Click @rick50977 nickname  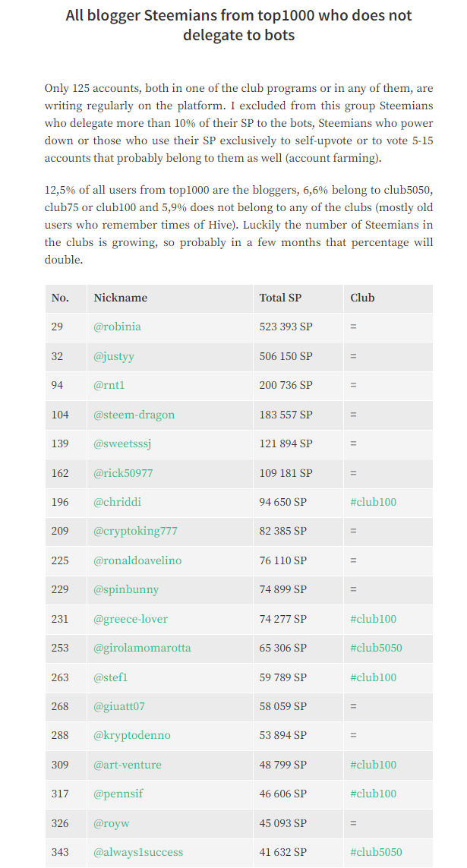tap(123, 473)
